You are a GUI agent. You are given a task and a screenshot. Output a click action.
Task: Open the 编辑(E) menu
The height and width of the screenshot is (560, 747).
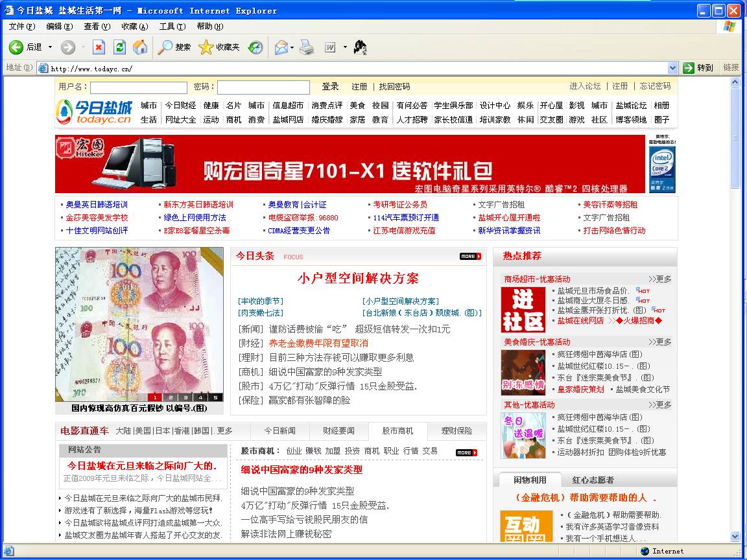60,26
